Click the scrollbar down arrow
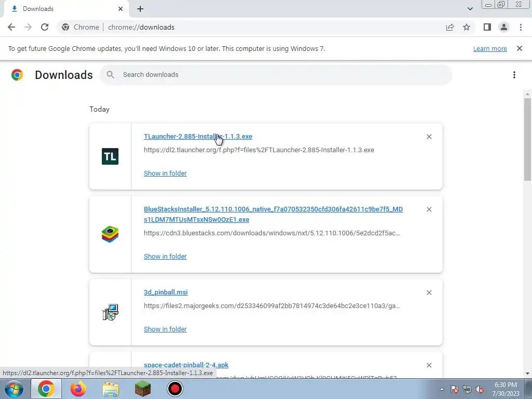The height and width of the screenshot is (399, 532). 527,374
